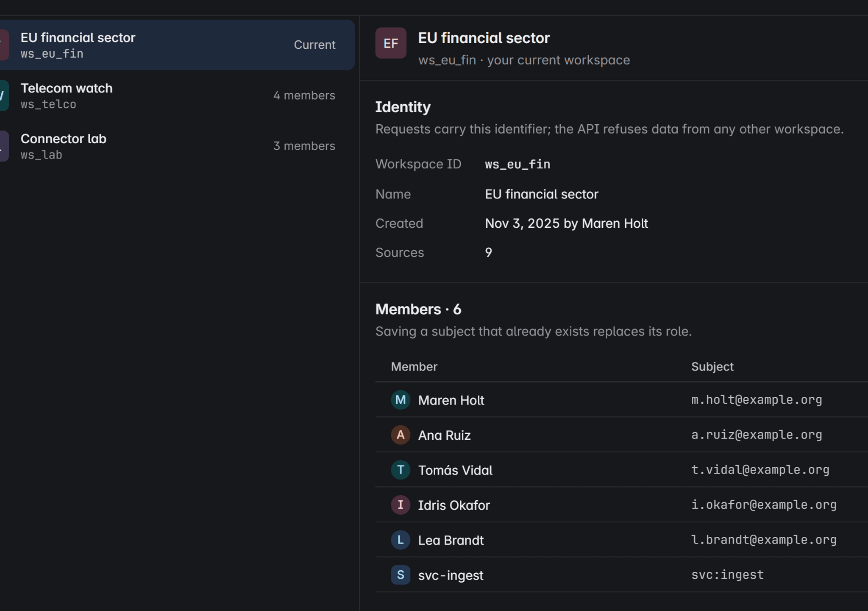Click the 3 members count for Connector lab
Viewport: 868px width, 611px height.
[x=304, y=146]
